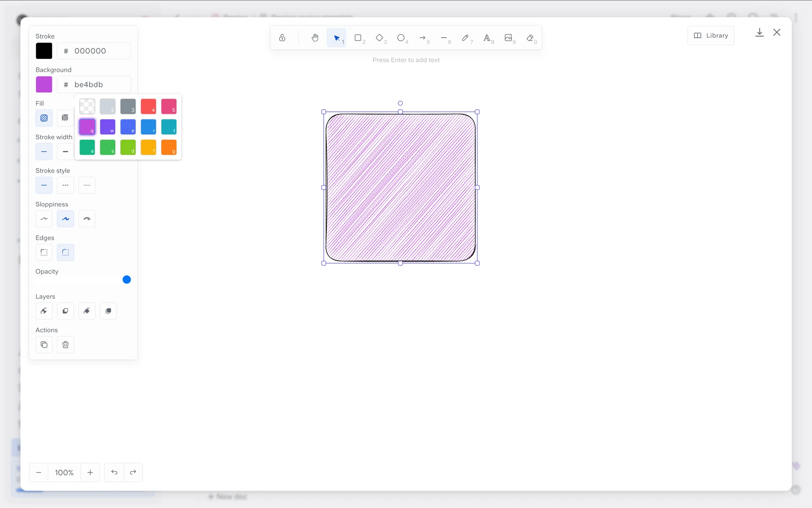The height and width of the screenshot is (508, 812).
Task: Select the Diamond shape tool
Action: 379,38
